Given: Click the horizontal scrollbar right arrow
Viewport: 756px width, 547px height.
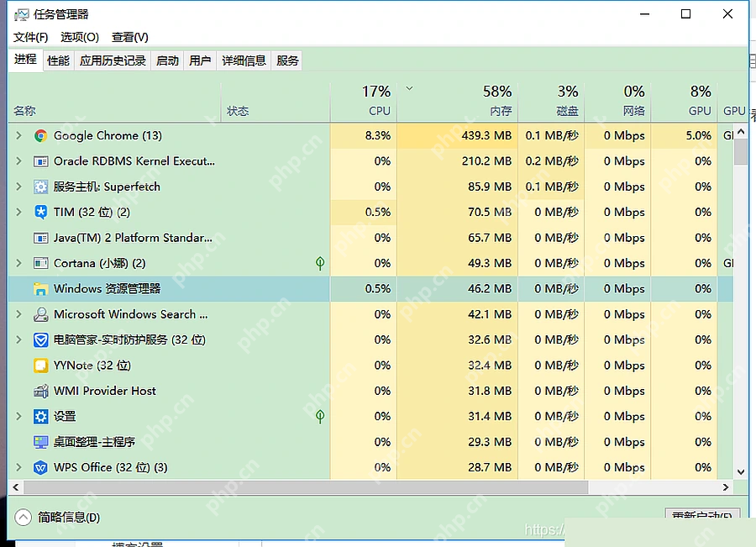Looking at the screenshot, I should tap(726, 487).
